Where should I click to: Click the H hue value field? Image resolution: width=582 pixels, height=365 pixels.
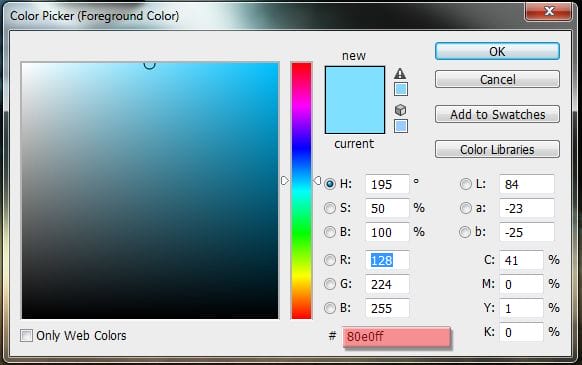tap(387, 184)
